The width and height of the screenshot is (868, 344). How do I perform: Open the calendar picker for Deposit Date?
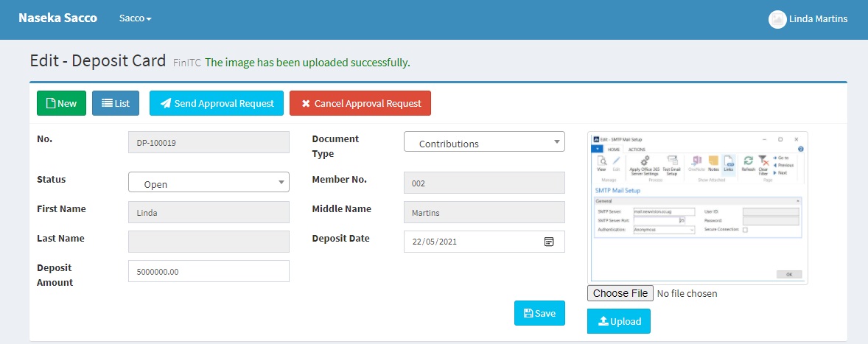click(x=549, y=242)
